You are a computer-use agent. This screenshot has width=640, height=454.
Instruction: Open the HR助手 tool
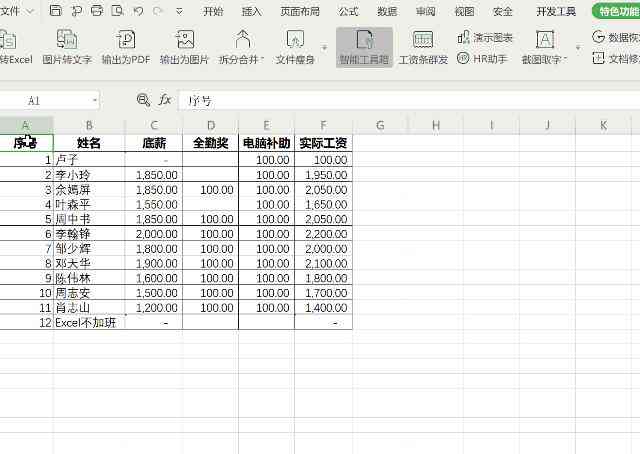point(482,59)
